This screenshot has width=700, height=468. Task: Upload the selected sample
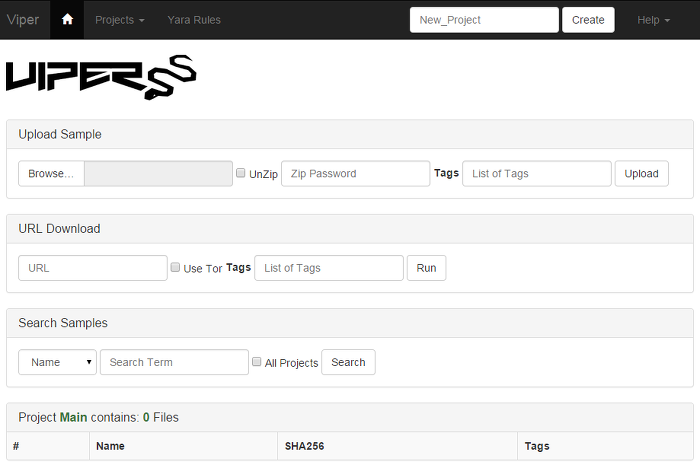coord(642,173)
